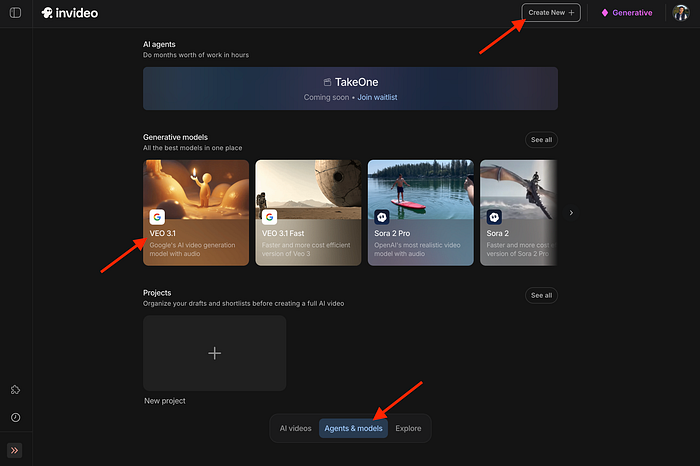Select the VEO 3.1 Fast card
700x466 pixels.
[x=308, y=212]
